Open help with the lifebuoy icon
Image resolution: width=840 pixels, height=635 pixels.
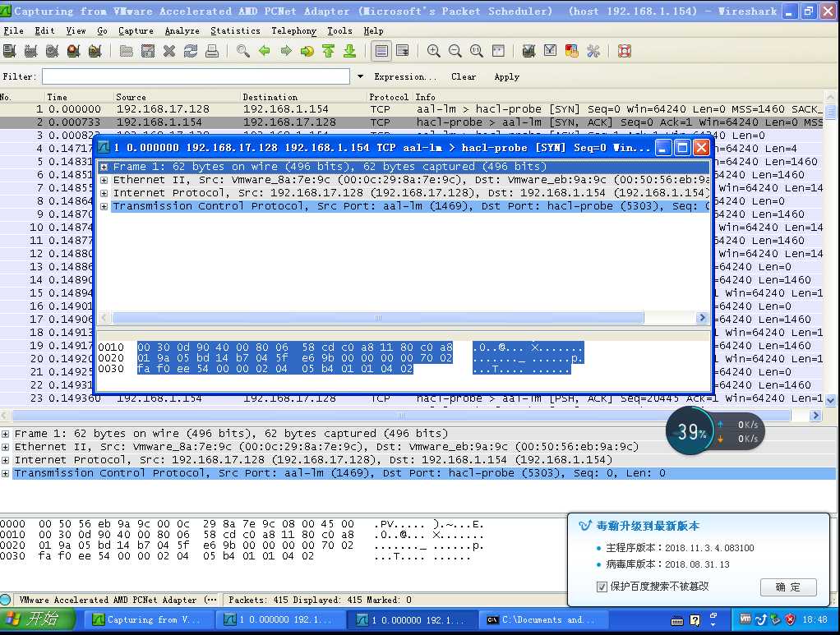(625, 51)
